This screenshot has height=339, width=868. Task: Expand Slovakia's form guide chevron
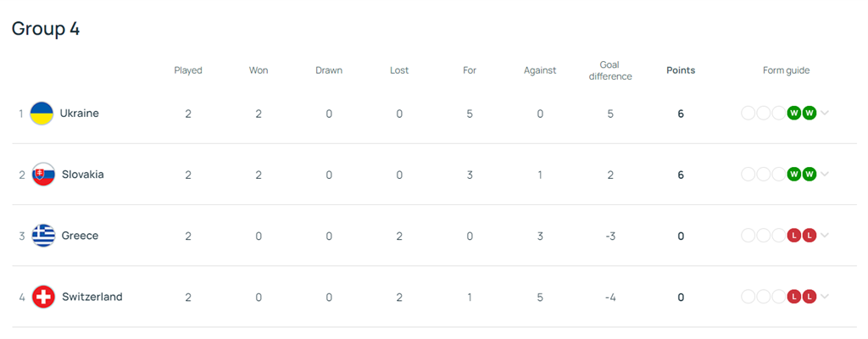[825, 175]
